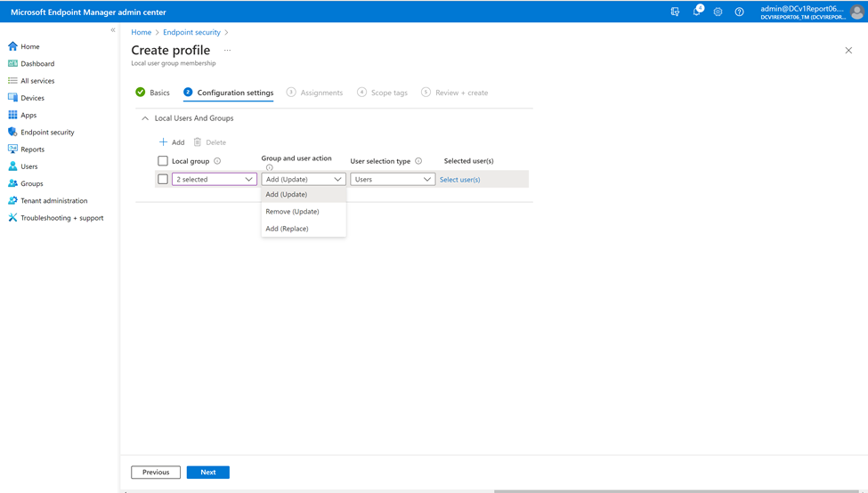Open the ellipsis menu beside Create profile
This screenshot has height=493, width=868.
pos(228,51)
